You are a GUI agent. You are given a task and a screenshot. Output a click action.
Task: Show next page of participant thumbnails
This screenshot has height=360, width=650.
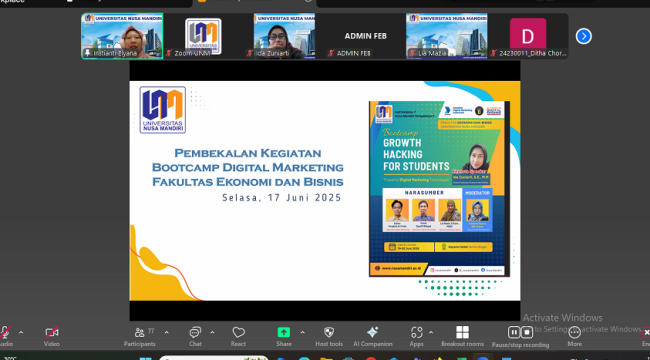(x=583, y=36)
